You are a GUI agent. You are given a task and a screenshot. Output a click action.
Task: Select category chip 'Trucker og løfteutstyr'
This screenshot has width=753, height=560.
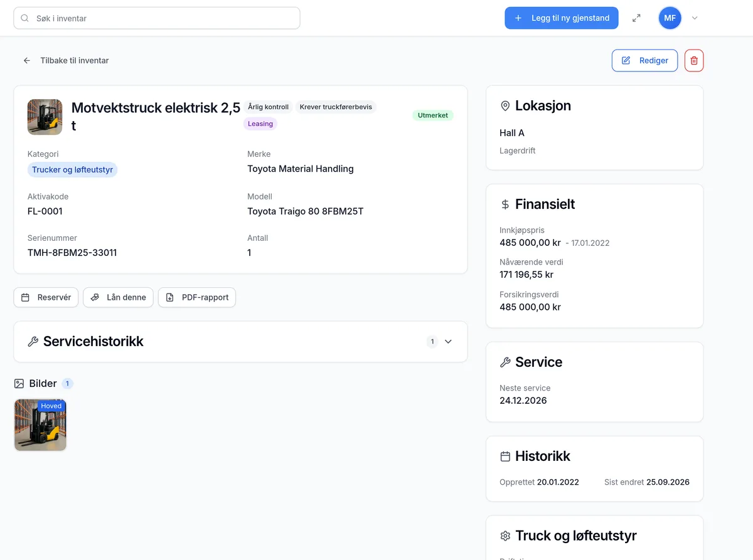pos(72,169)
